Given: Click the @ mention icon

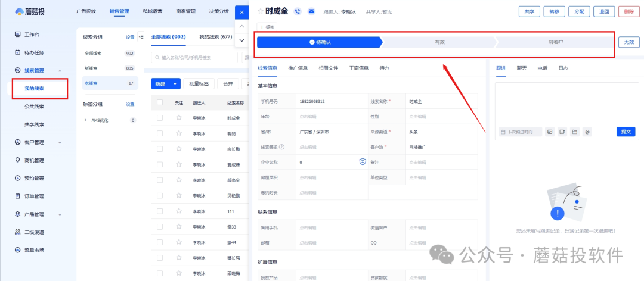Looking at the screenshot, I should point(587,132).
